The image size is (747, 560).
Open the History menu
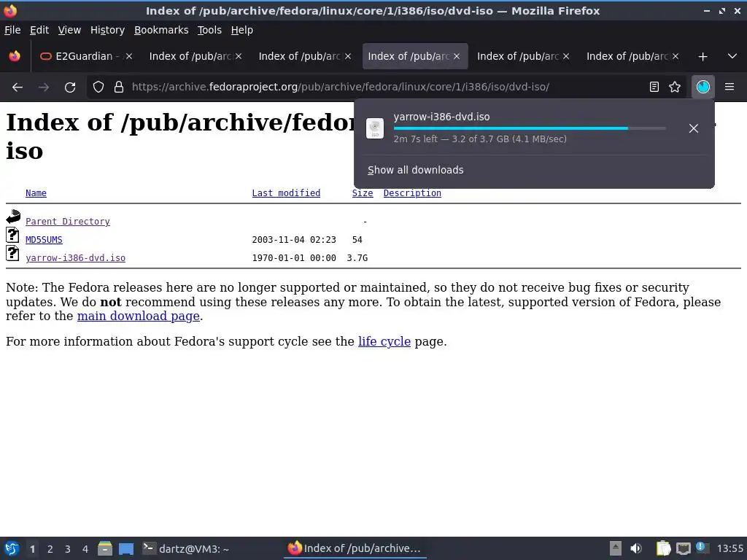107,30
